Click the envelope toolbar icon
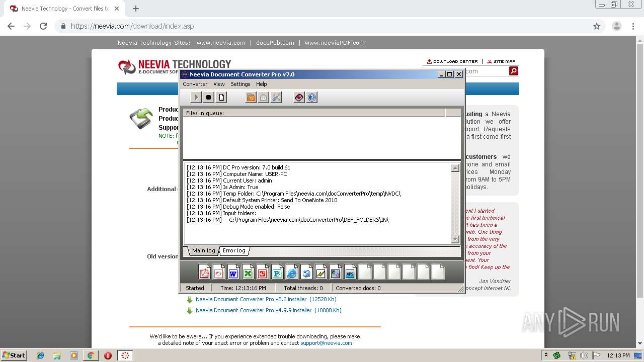644x362 pixels. pyautogui.click(x=263, y=98)
